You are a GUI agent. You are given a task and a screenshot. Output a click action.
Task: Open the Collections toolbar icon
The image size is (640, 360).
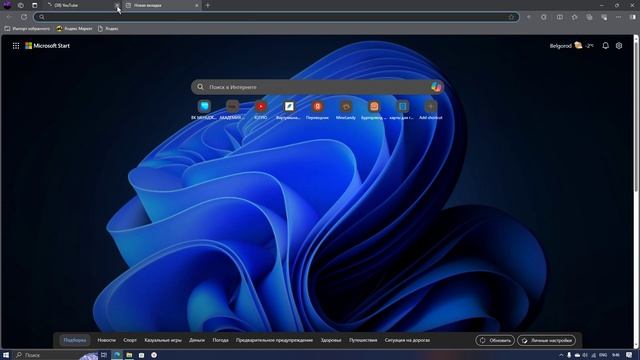tap(589, 17)
